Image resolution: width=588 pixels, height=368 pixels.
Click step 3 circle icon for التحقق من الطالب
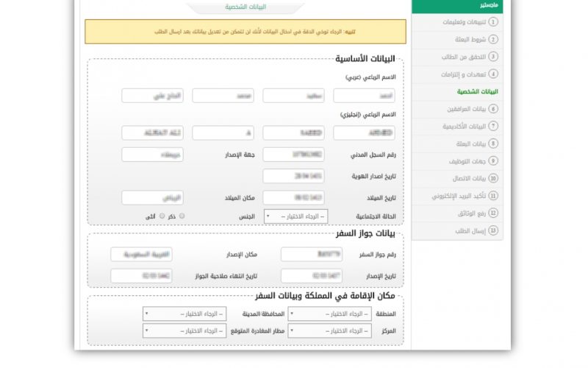tap(493, 57)
